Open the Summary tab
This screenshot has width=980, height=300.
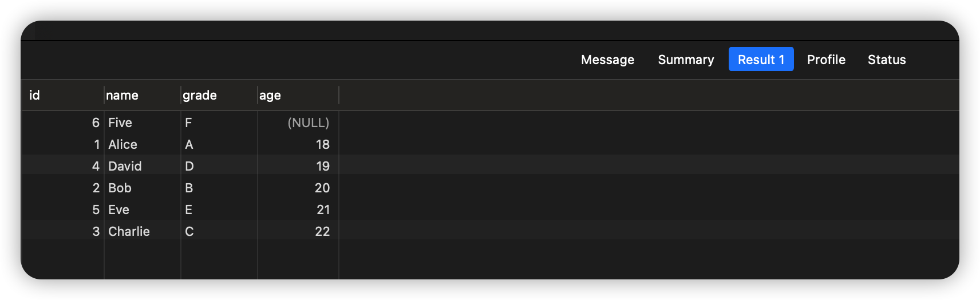point(686,60)
